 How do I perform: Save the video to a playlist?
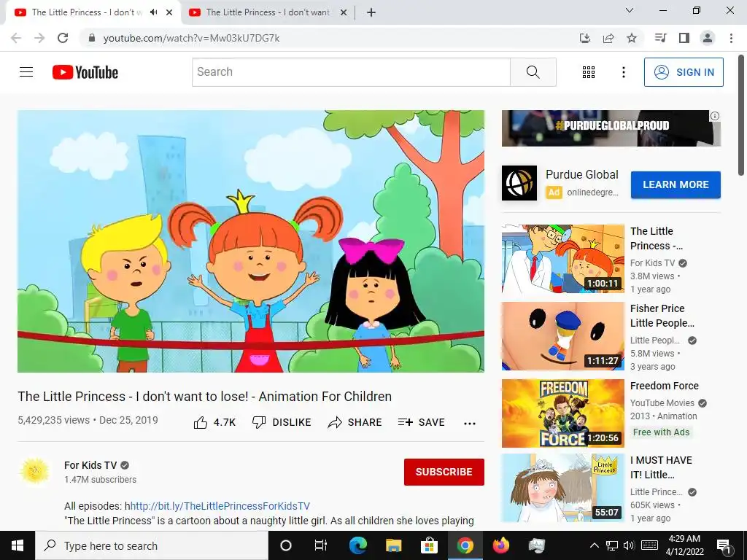click(421, 422)
